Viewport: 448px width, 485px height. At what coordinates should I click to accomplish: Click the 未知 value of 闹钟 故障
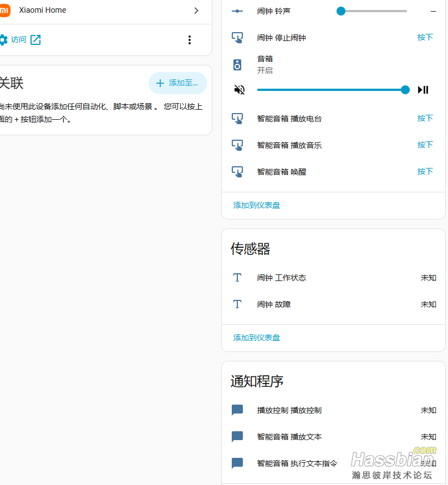(x=428, y=304)
